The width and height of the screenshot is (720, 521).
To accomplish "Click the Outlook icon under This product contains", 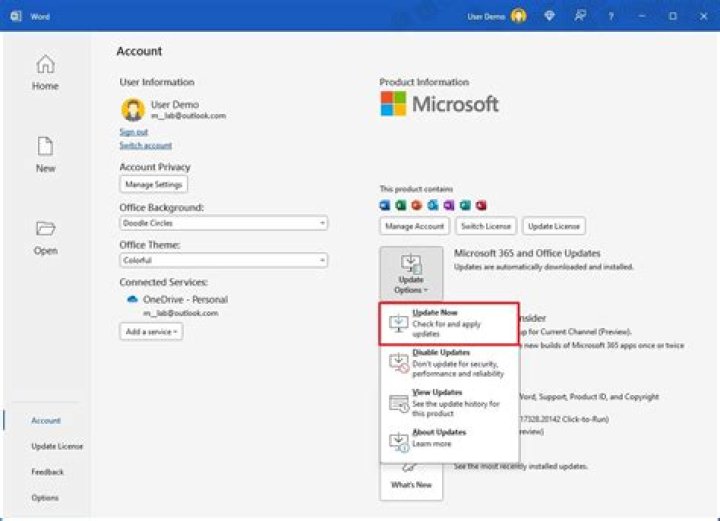I will pyautogui.click(x=433, y=205).
